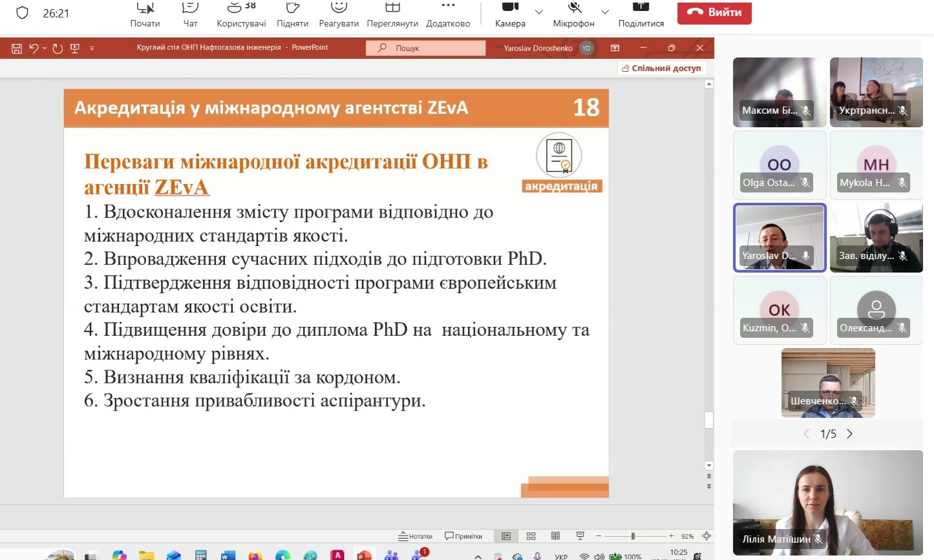Open the undo history dropdown arrow

click(x=44, y=48)
